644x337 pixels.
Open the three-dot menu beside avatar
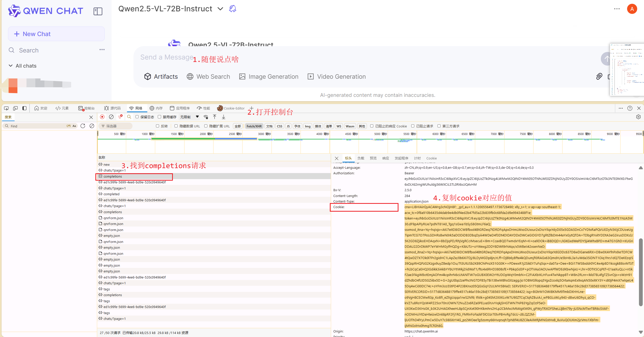(617, 9)
